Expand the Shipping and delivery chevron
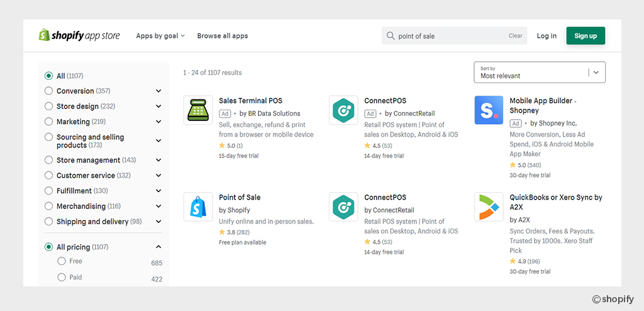This screenshot has width=644, height=311. pyautogui.click(x=158, y=222)
